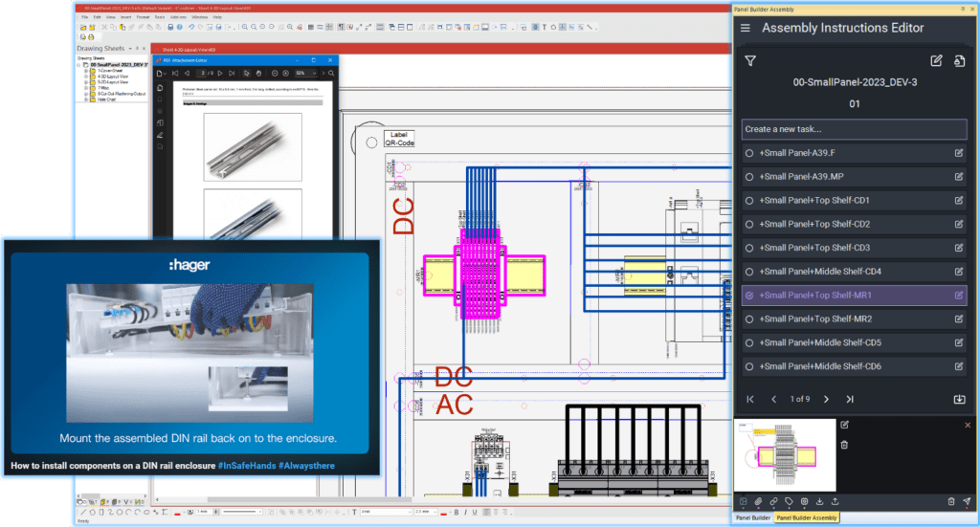Select the +Small Panel+Middle Shelf-CD5 task row

point(854,342)
